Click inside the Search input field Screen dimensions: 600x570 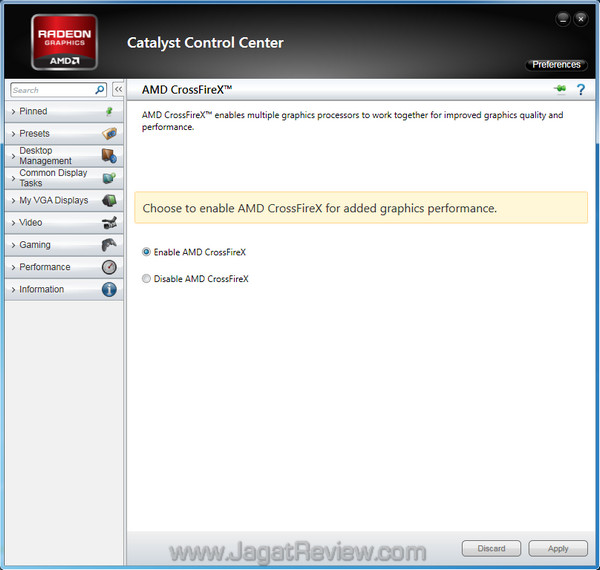pos(50,90)
